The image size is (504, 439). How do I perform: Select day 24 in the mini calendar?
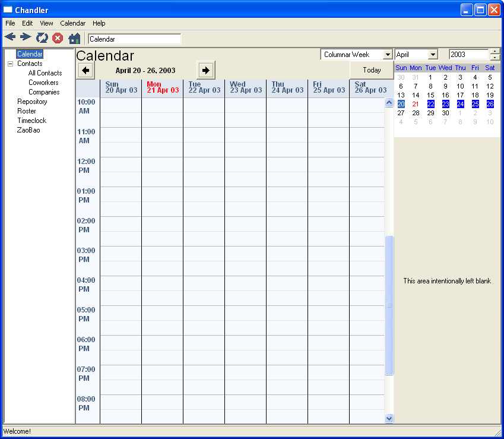coord(460,104)
